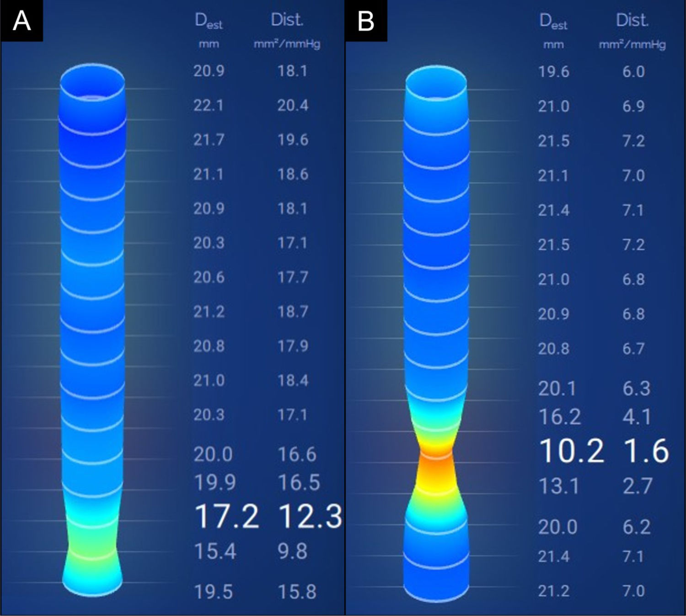Viewport: 686px width, 616px height.
Task: Click the Dest column header in panel B
Action: coord(553,21)
